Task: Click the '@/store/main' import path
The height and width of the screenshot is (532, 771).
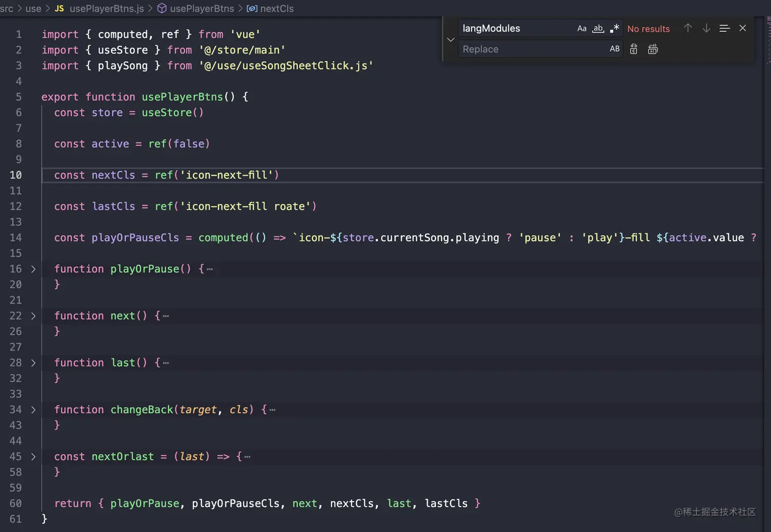Action: coord(242,50)
